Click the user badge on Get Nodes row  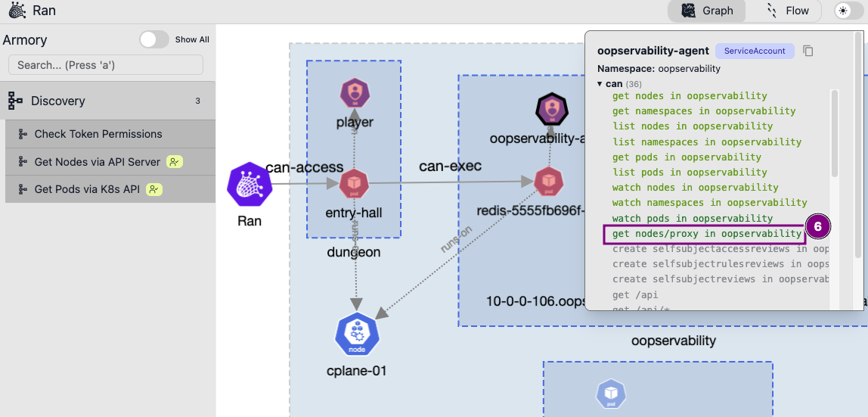(175, 162)
